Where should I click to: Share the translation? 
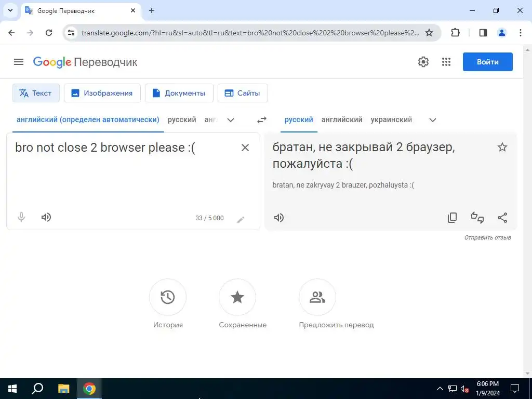502,218
